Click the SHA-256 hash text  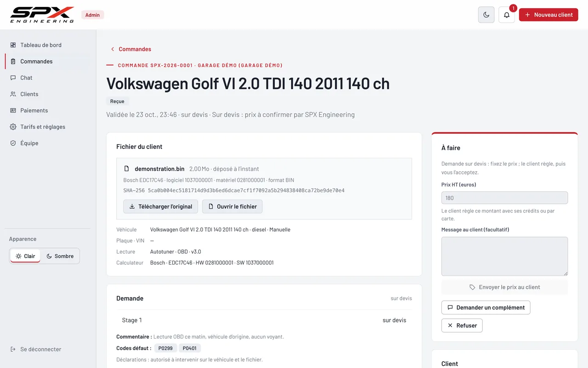[234, 190]
